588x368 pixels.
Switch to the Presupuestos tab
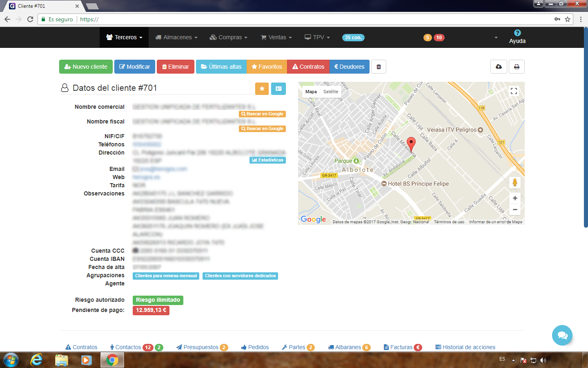click(x=200, y=347)
